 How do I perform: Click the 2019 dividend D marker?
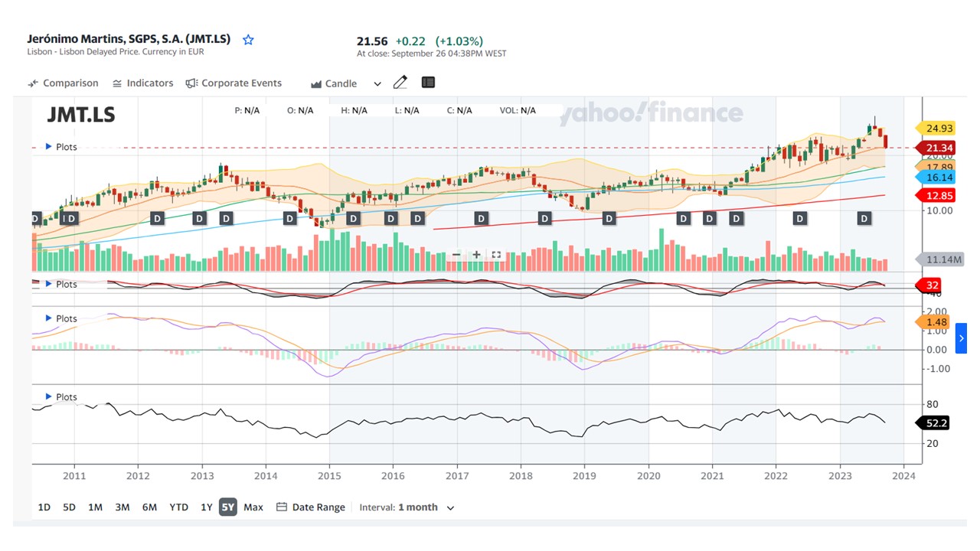(609, 219)
